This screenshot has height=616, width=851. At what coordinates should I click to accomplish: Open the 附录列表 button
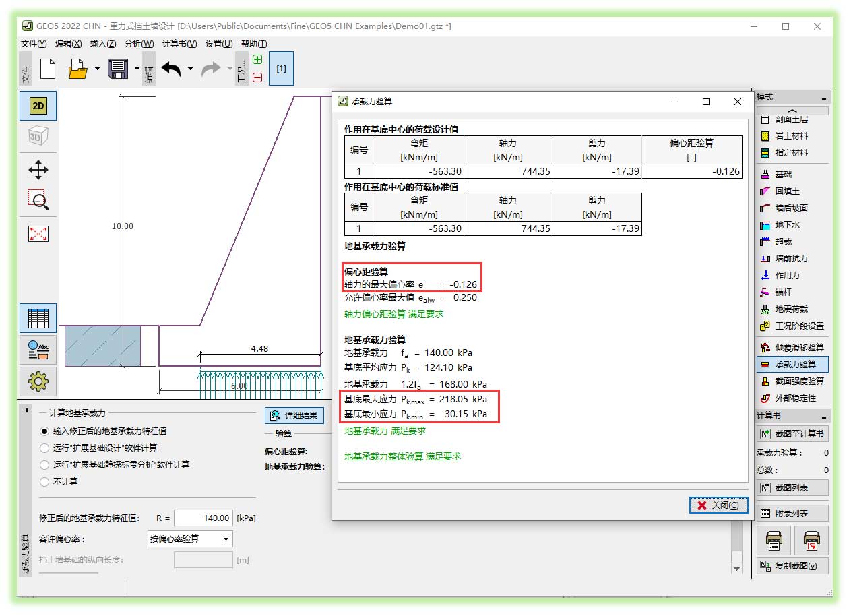click(792, 514)
